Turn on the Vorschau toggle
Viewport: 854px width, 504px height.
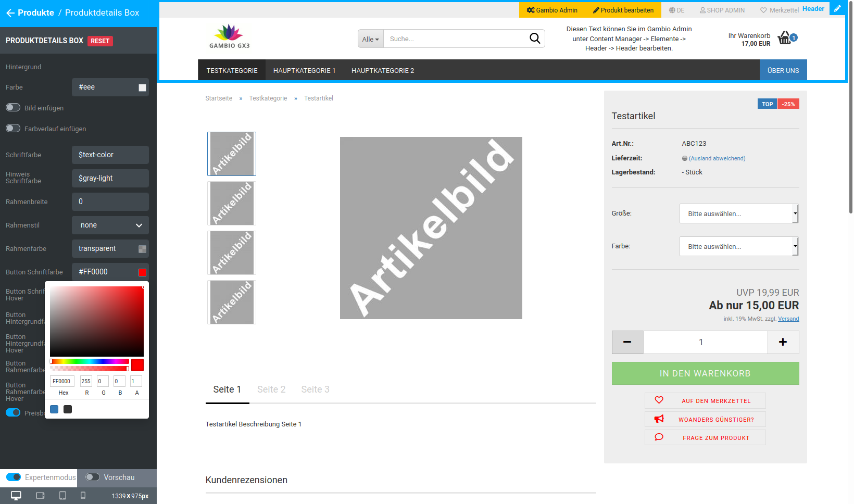tap(93, 477)
